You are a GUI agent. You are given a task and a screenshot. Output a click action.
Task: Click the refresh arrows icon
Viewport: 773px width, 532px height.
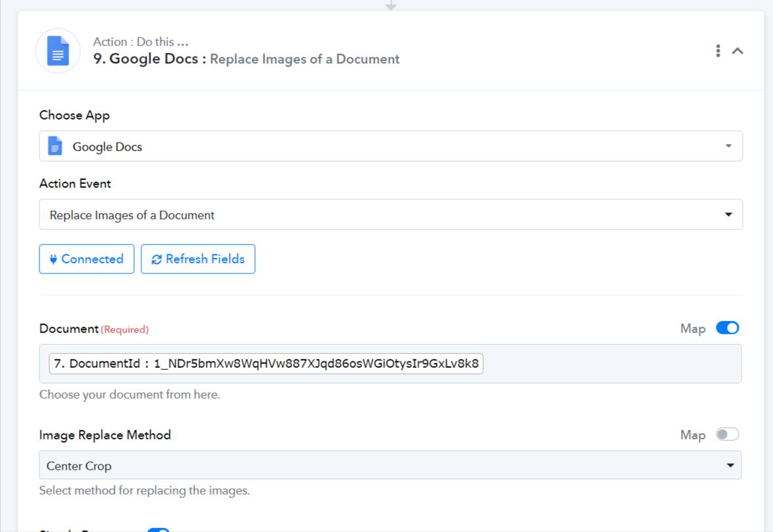156,259
